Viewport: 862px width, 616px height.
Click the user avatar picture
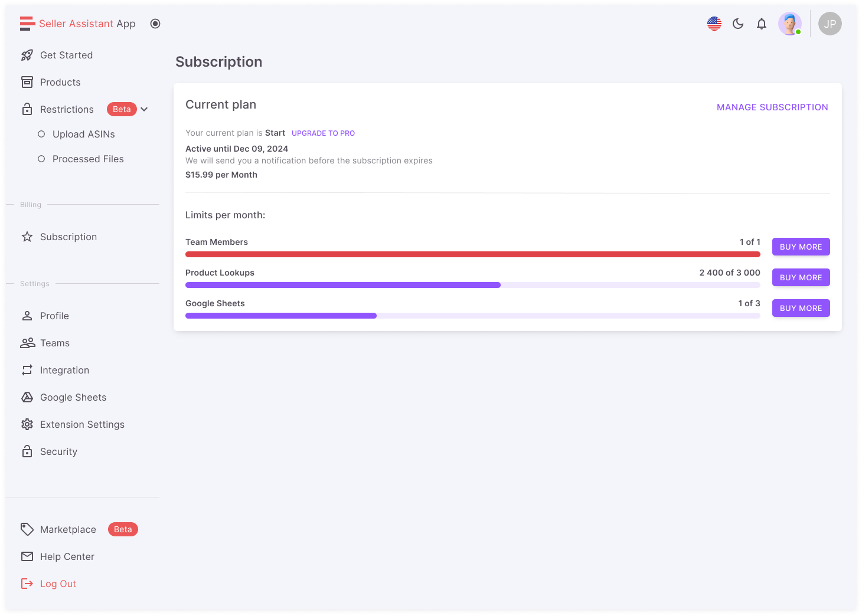789,24
